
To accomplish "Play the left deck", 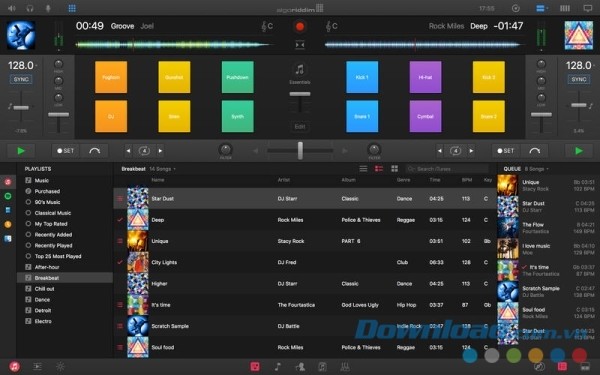I will click(21, 151).
